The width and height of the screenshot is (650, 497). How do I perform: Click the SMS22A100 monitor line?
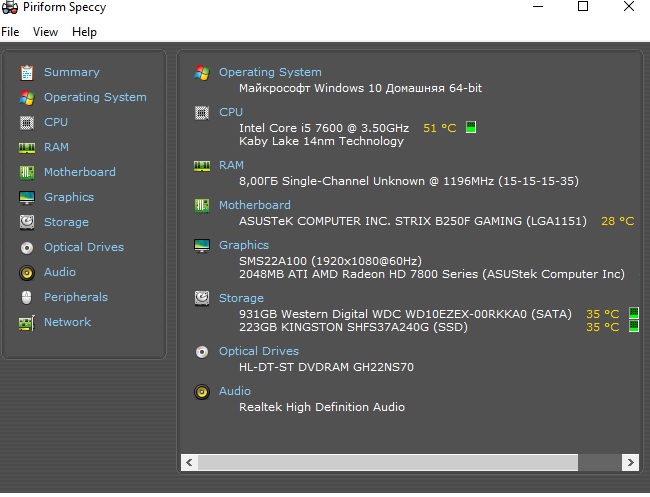[x=330, y=261]
